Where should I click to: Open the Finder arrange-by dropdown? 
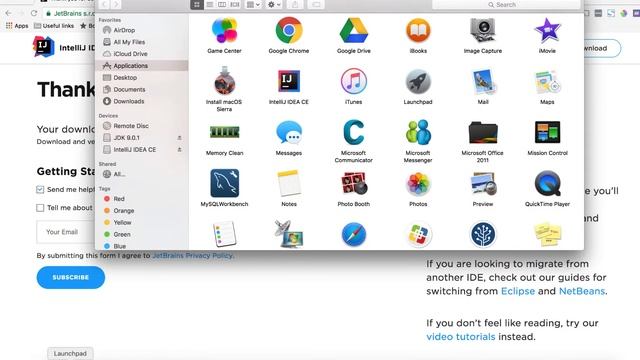[253, 4]
